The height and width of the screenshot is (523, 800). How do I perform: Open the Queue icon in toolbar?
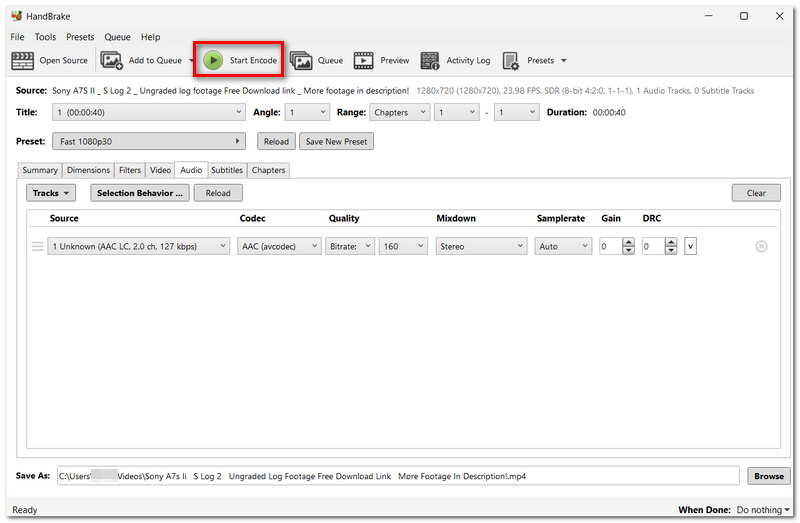coord(301,60)
